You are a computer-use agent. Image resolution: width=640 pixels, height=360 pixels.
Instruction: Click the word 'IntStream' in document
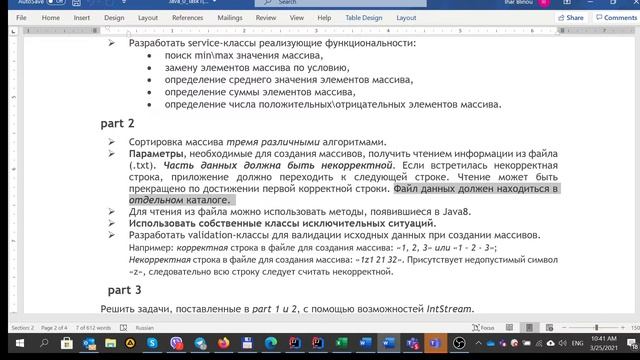449,309
